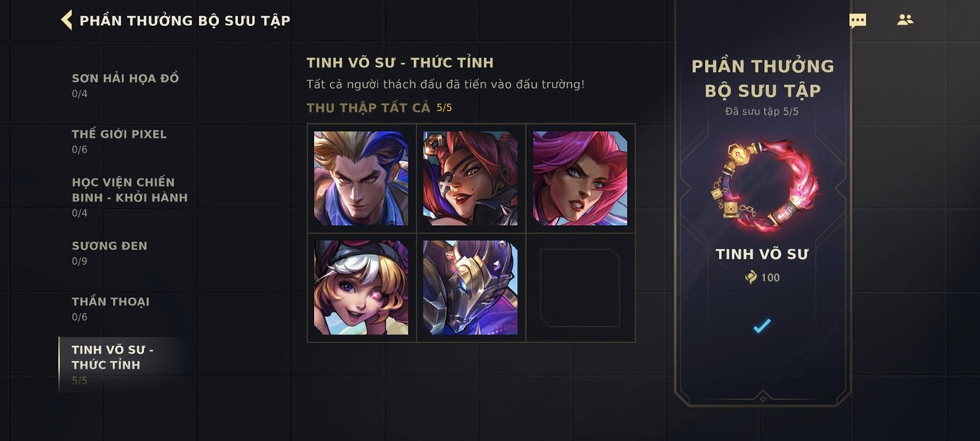The image size is (980, 441).
Task: Open the pink-haired champion portrait
Action: [580, 178]
